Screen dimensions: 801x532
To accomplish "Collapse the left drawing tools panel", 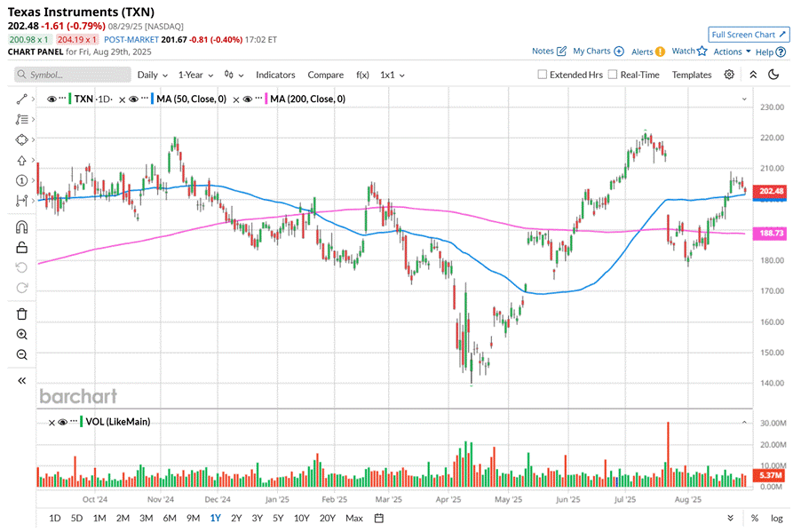I will pyautogui.click(x=21, y=381).
